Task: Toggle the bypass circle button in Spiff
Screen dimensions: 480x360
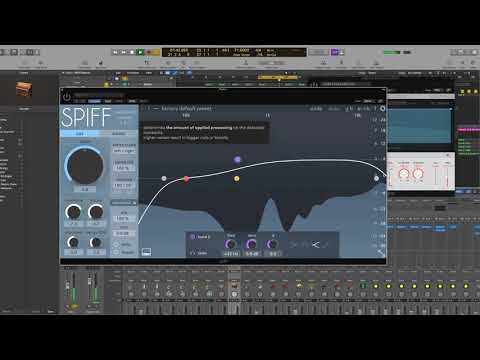Action: (116, 252)
